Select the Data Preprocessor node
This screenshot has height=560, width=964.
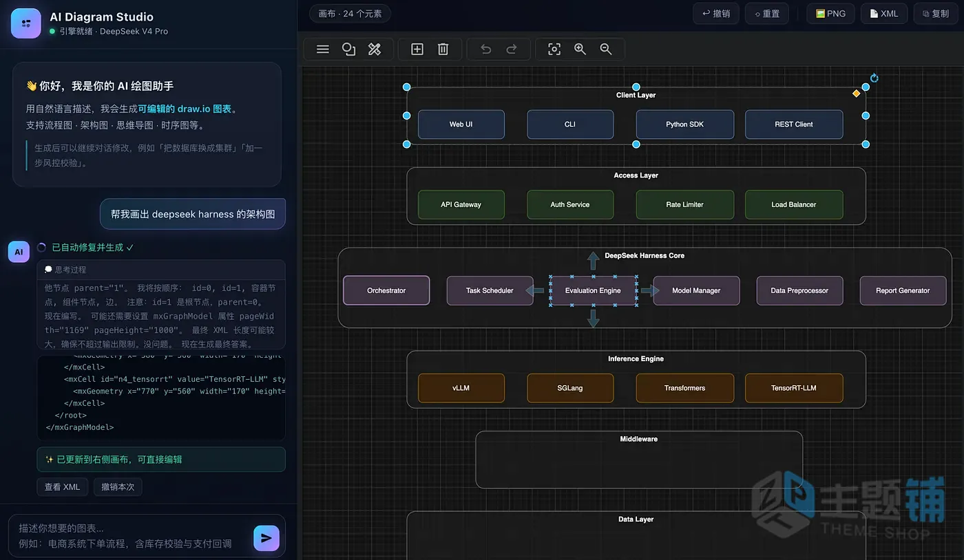click(x=799, y=290)
